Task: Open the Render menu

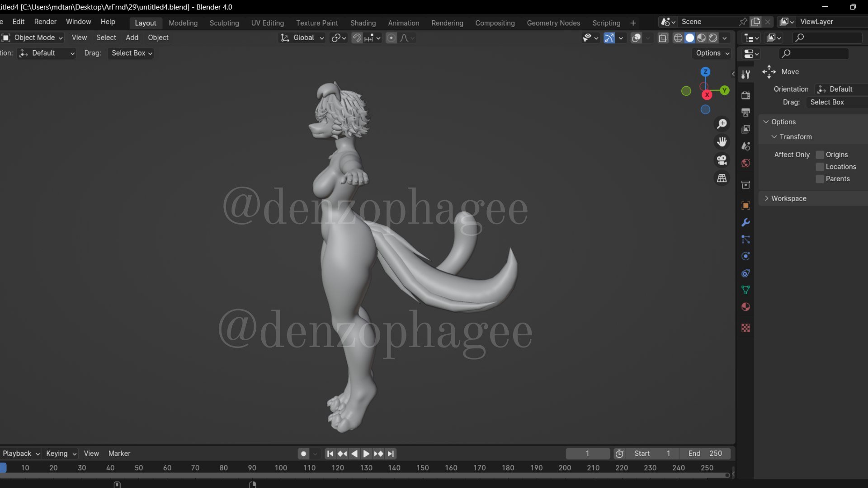Action: tap(45, 22)
